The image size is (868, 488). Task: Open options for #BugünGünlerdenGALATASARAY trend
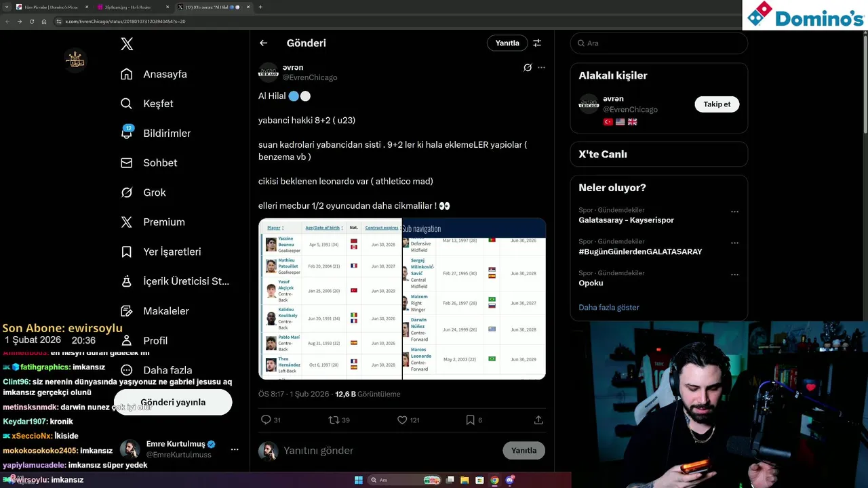point(734,243)
